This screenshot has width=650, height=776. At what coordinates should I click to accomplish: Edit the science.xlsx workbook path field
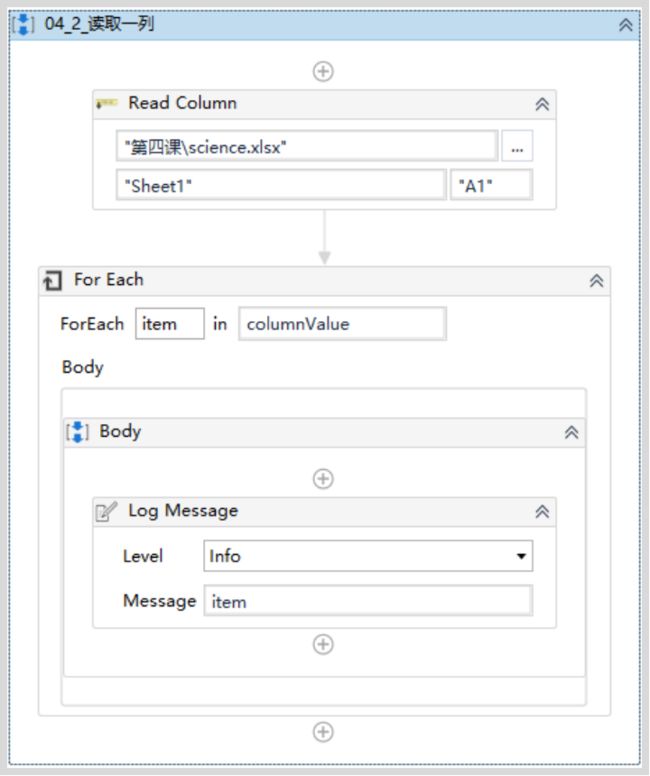coord(307,146)
